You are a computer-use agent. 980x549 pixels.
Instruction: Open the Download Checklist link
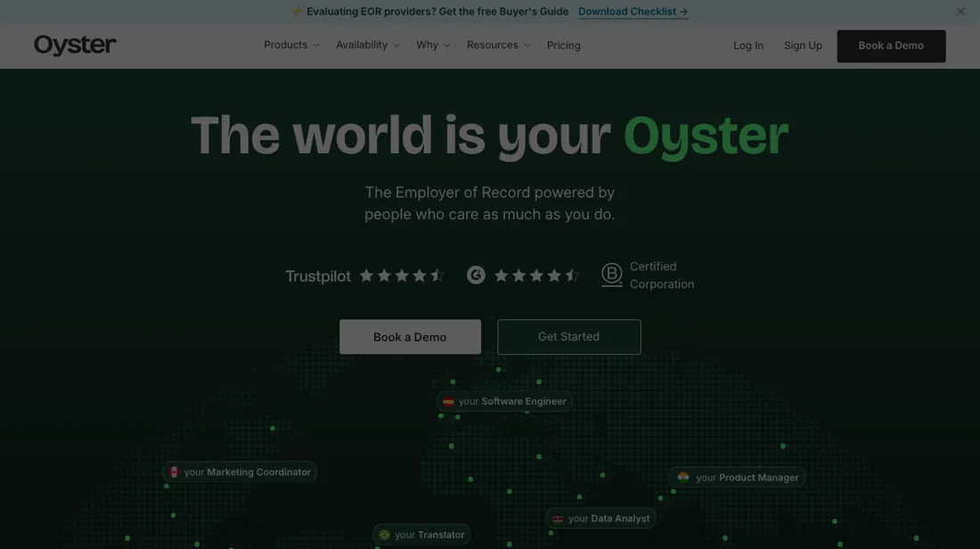[633, 12]
